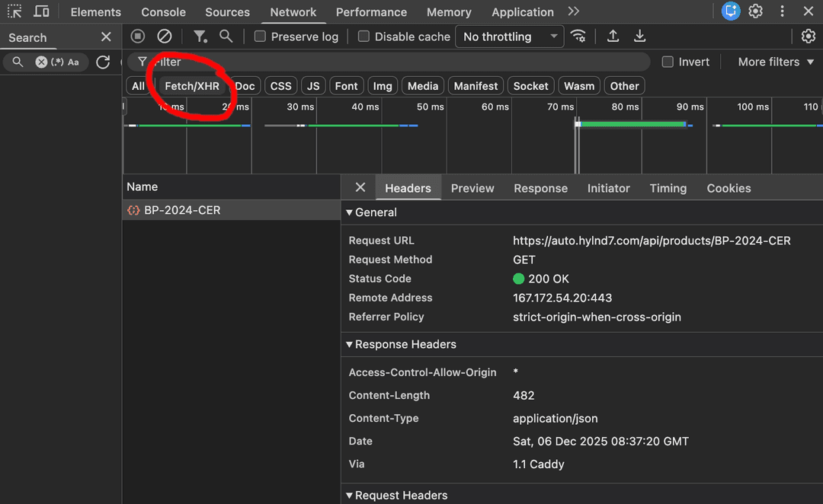
Task: Click the Filter text input field
Action: click(389, 62)
